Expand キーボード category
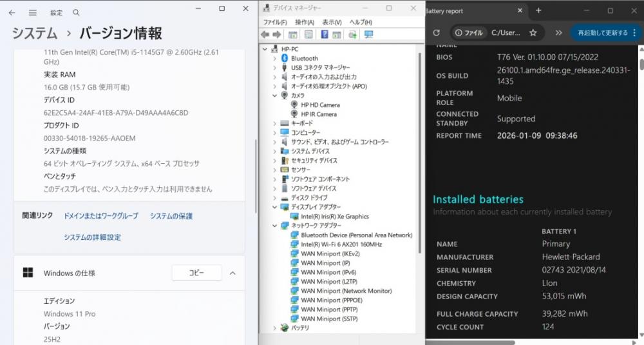The width and height of the screenshot is (644, 345). click(275, 123)
